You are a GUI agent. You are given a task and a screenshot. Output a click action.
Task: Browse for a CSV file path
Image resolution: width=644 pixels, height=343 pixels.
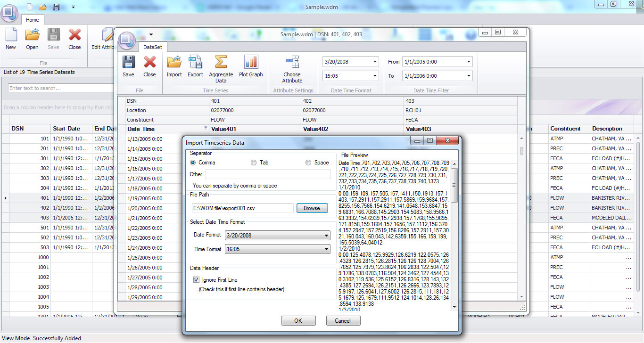coord(312,207)
